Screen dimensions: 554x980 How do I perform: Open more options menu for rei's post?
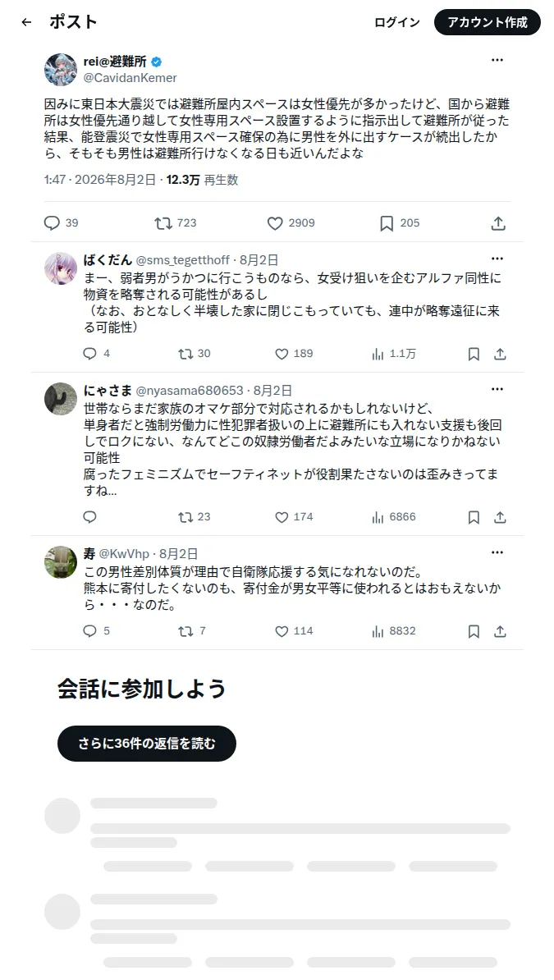click(497, 60)
